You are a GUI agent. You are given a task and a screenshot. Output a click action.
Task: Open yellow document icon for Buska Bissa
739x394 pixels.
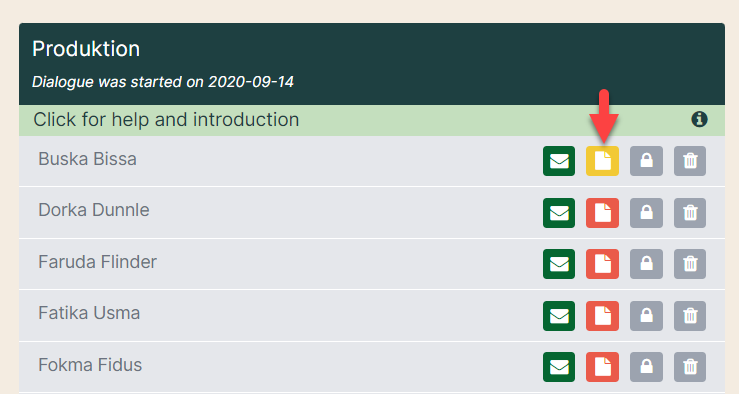point(602,161)
